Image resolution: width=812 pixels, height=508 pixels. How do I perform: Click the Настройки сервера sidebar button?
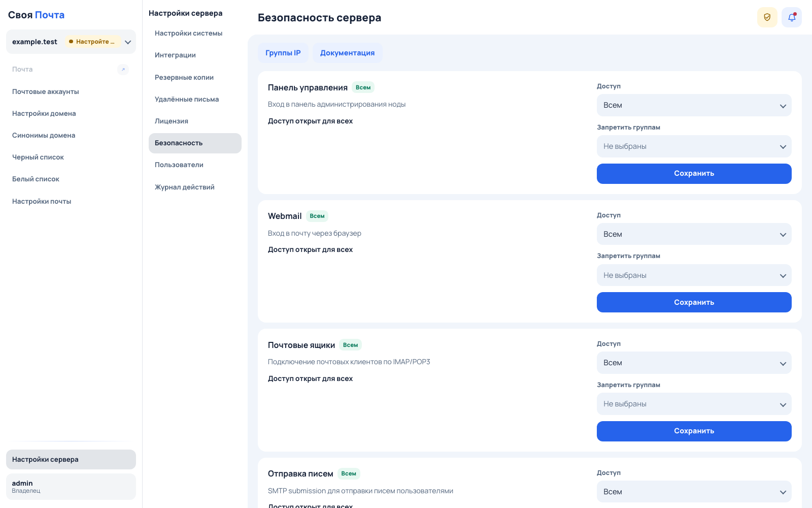click(x=71, y=459)
